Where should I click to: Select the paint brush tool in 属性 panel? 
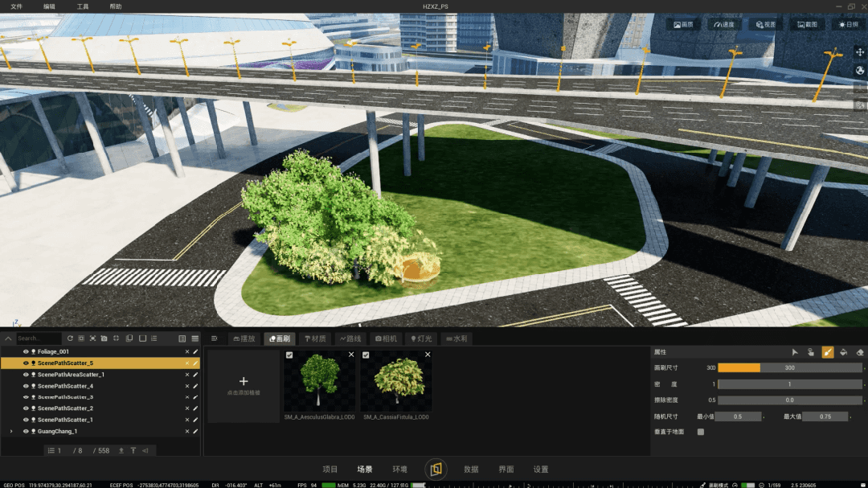coord(828,352)
